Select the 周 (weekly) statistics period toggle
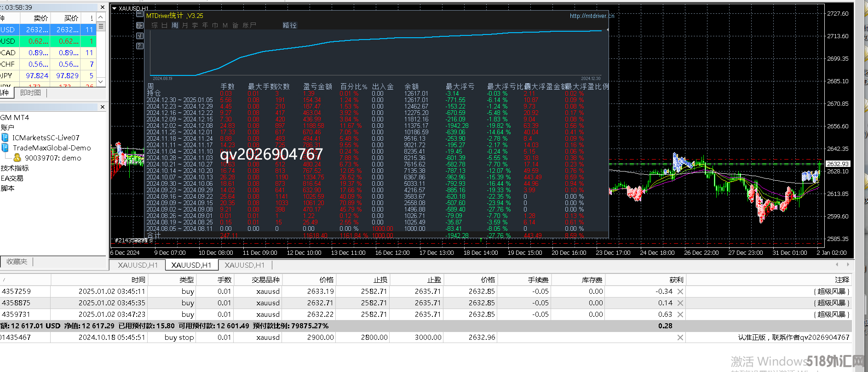 (175, 25)
